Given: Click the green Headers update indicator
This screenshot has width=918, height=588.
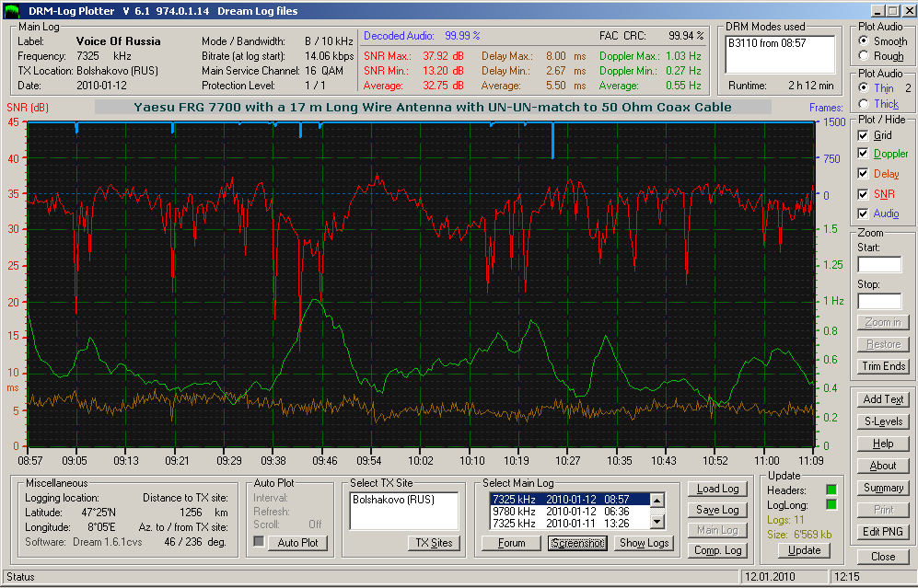Looking at the screenshot, I should coord(831,490).
